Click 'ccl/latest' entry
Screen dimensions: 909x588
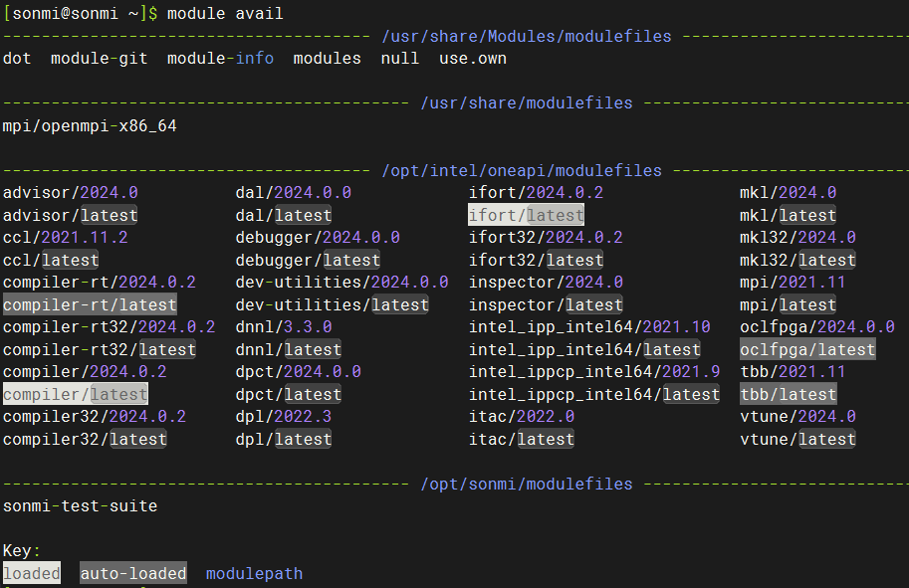click(51, 260)
